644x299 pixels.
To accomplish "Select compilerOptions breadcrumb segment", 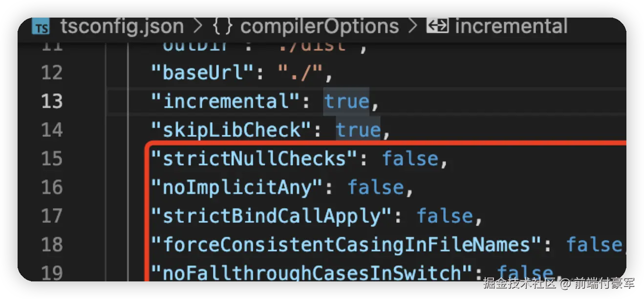I will pyautogui.click(x=320, y=26).
